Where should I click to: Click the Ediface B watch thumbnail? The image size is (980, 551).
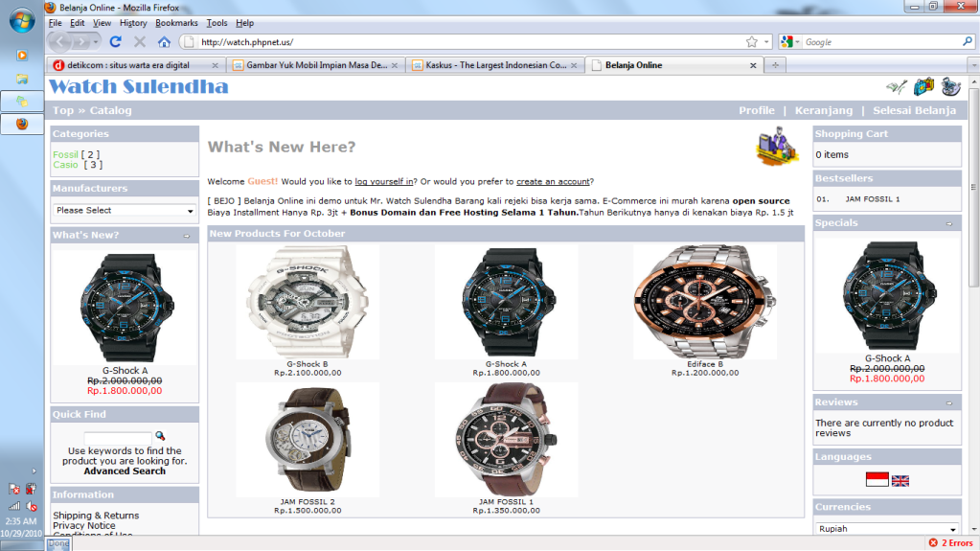[x=704, y=302]
